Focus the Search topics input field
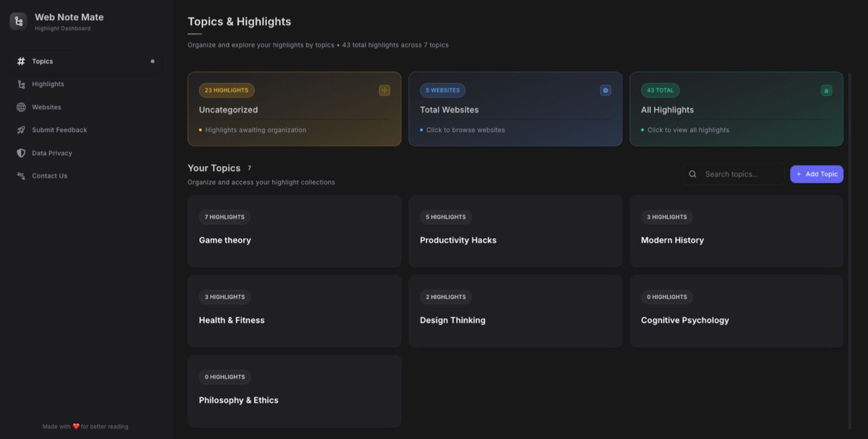 click(x=741, y=174)
